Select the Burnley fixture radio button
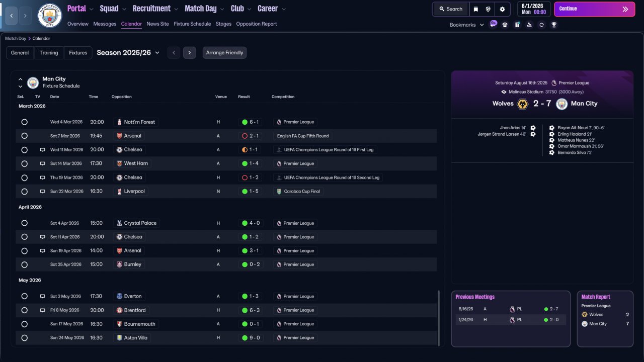 (x=24, y=264)
